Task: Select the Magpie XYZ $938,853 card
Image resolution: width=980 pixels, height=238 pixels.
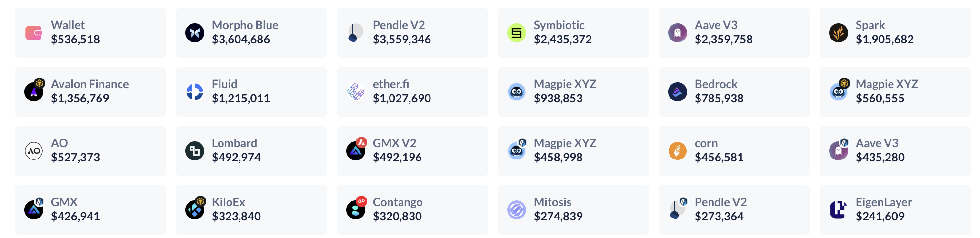Action: [x=573, y=92]
